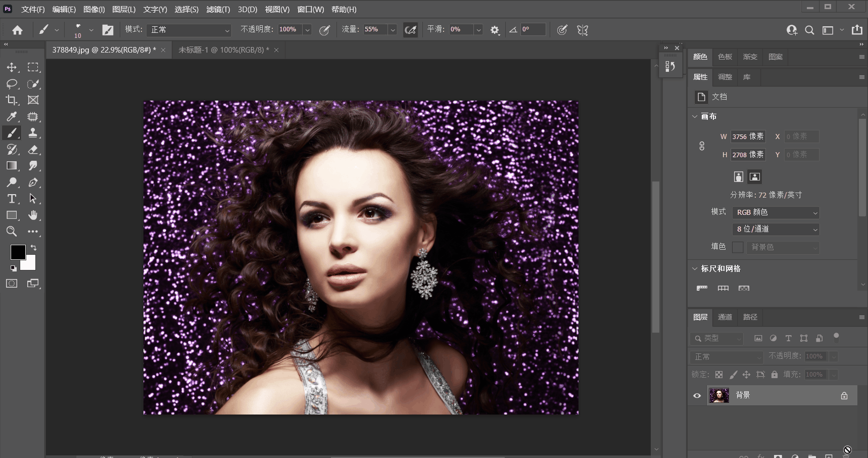This screenshot has width=868, height=458.
Task: Select the Crop tool
Action: 12,100
